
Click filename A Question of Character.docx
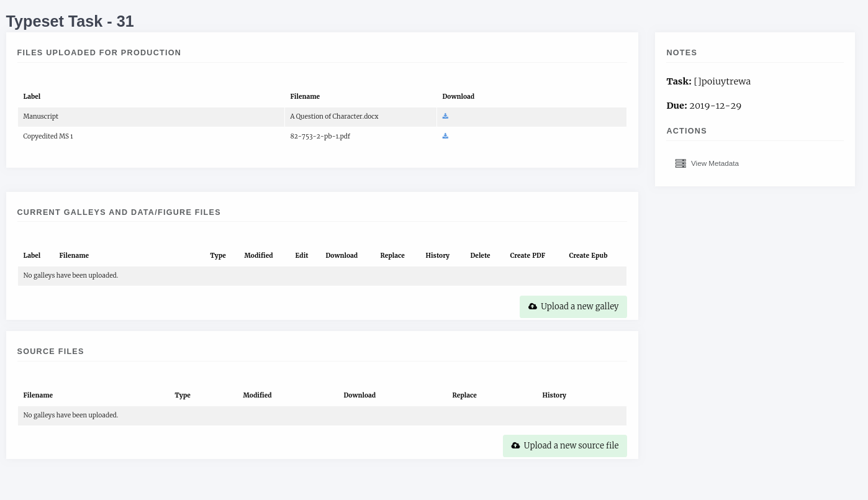tap(334, 116)
